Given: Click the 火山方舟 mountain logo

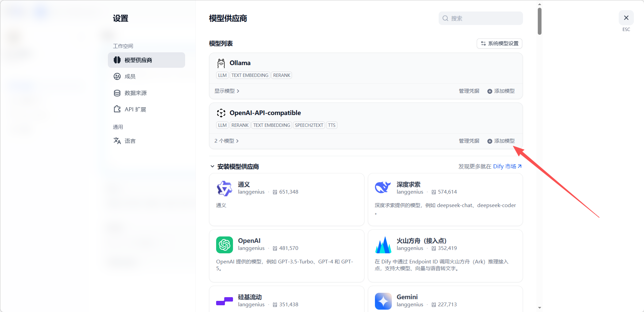Looking at the screenshot, I should point(383,245).
